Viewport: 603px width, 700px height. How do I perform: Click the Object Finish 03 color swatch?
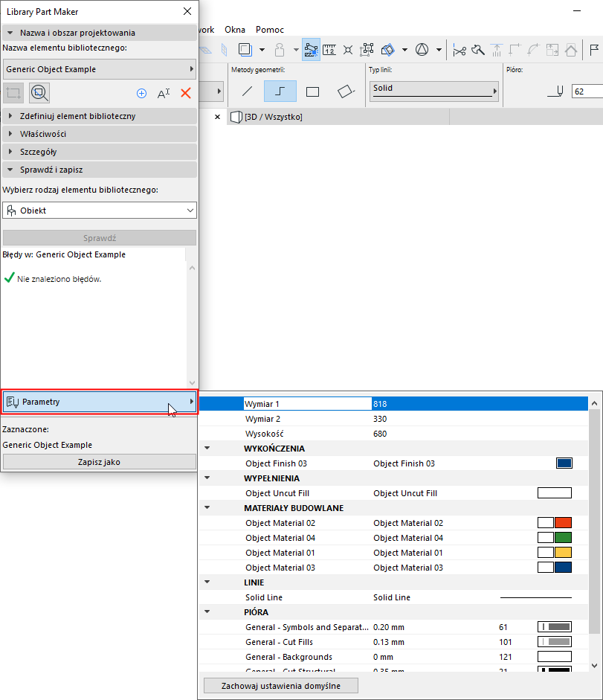[x=564, y=463]
